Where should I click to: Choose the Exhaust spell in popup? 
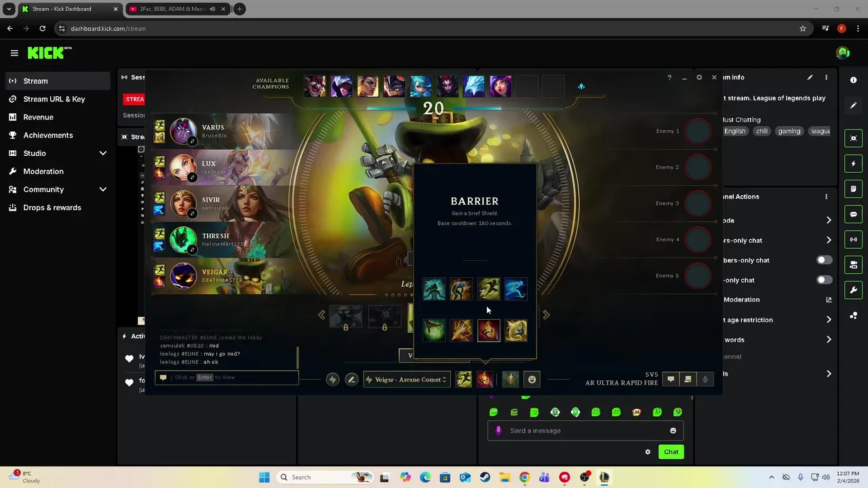[x=461, y=289]
